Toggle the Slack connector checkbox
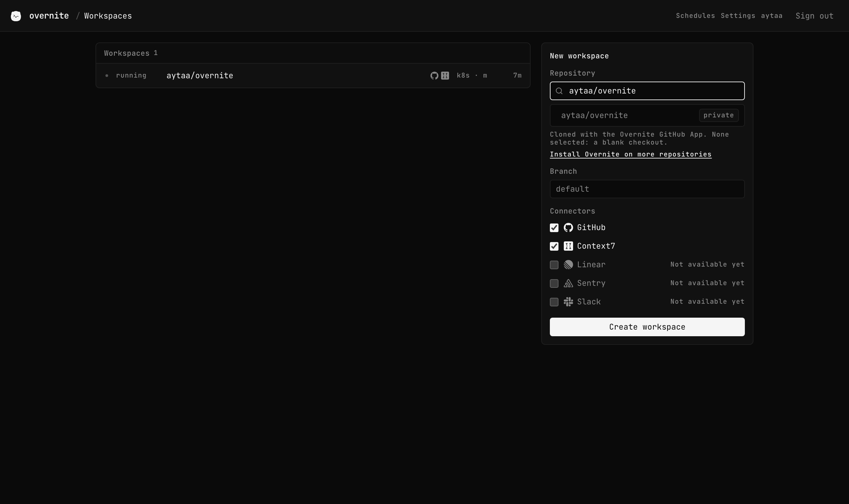 pyautogui.click(x=554, y=302)
